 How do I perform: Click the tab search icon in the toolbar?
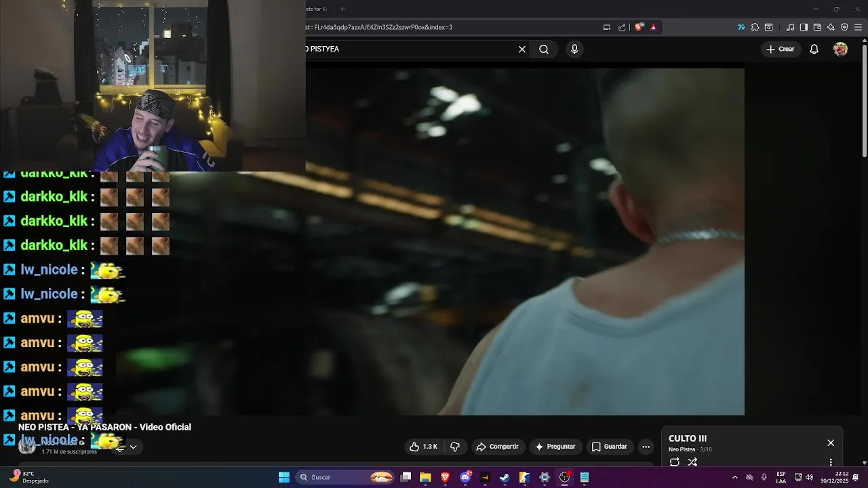pyautogui.click(x=768, y=27)
